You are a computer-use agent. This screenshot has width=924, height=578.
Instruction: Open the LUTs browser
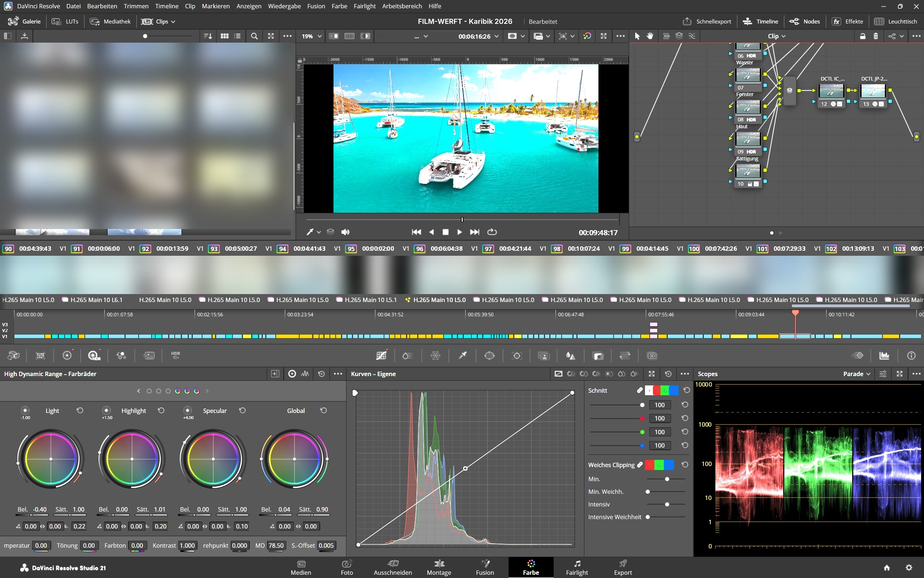tap(65, 21)
